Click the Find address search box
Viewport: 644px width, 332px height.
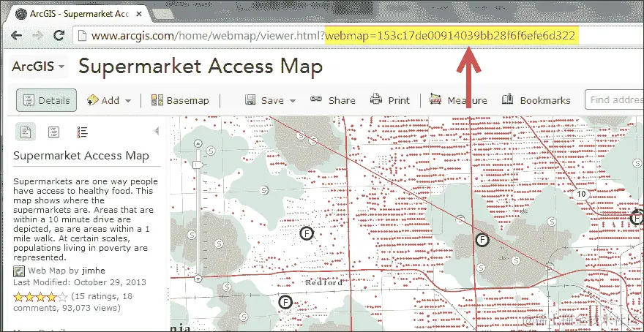pos(615,99)
